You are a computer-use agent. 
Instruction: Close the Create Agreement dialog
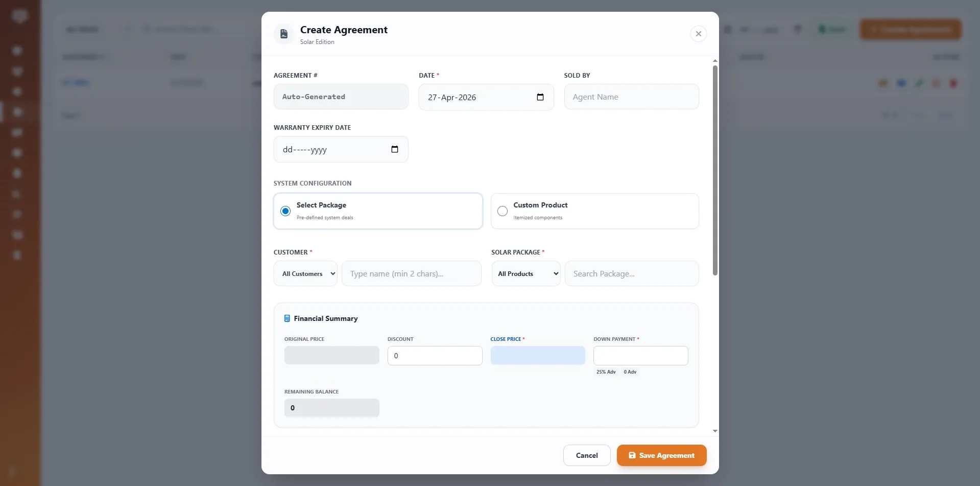698,34
